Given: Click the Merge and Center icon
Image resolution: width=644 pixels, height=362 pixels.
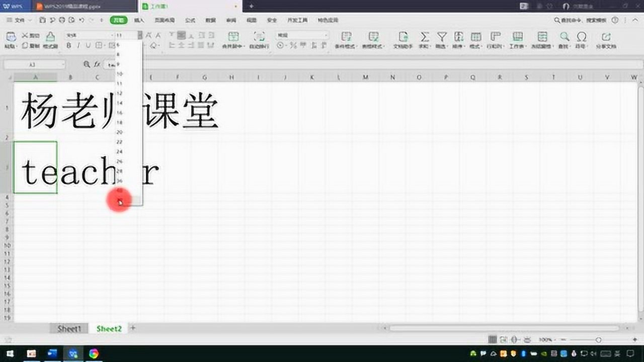Looking at the screenshot, I should 233,37.
